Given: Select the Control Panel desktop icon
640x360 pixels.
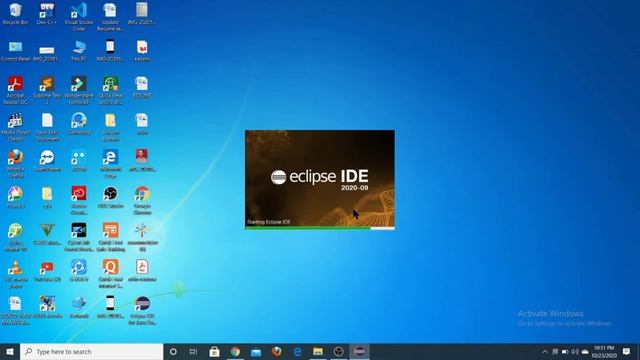Looking at the screenshot, I should (15, 51).
